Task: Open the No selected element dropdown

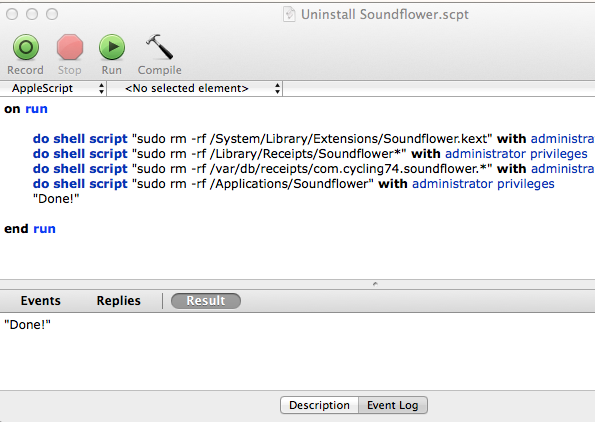Action: (195, 88)
